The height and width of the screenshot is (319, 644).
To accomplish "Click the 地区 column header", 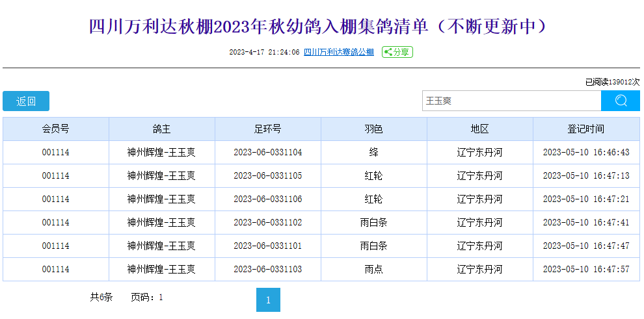I will click(479, 129).
